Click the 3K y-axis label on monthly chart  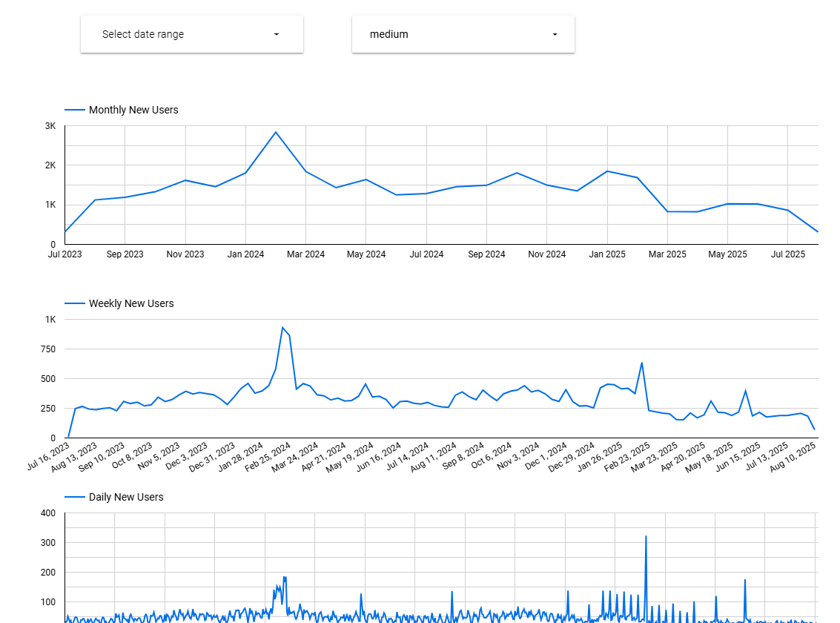[x=50, y=126]
